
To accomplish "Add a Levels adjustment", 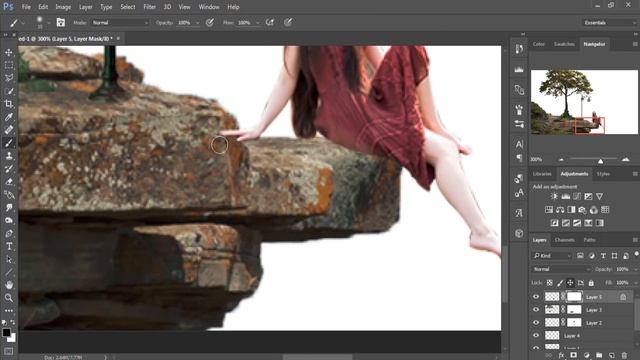I will coord(565,196).
